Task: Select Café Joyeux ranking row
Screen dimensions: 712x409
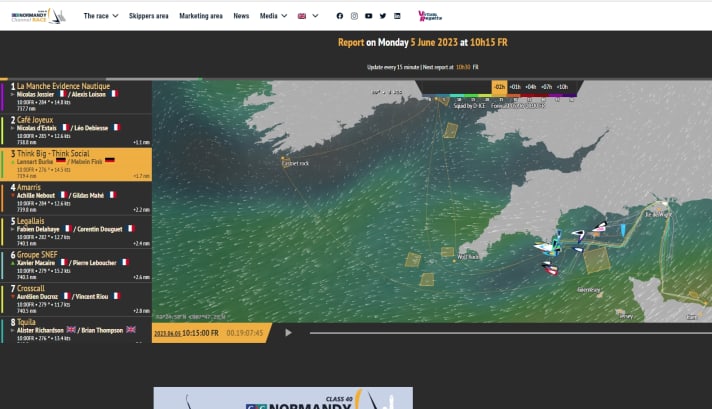Action: coord(76,131)
